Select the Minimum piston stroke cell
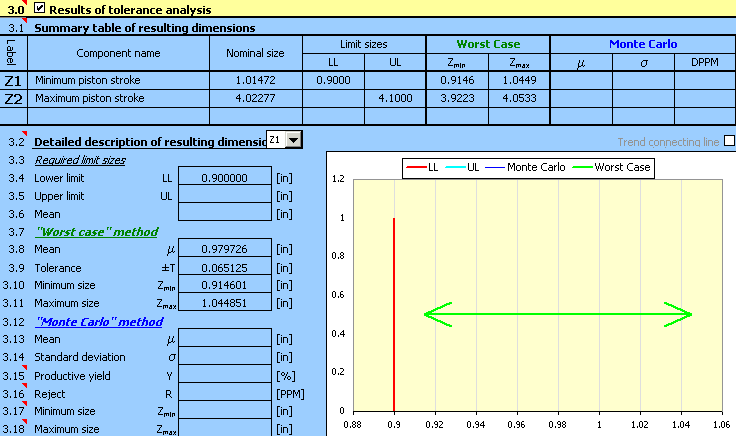 [118, 80]
